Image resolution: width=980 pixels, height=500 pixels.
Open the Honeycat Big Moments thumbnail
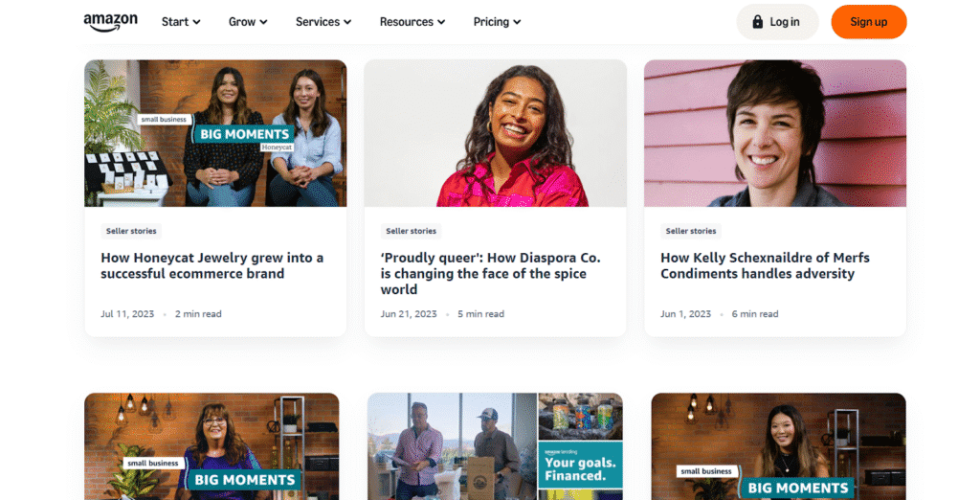coord(215,133)
